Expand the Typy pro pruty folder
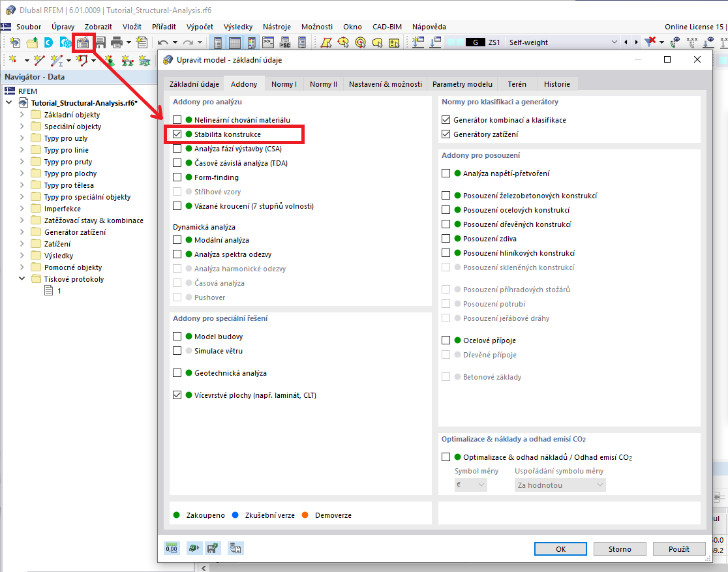 pos(22,161)
